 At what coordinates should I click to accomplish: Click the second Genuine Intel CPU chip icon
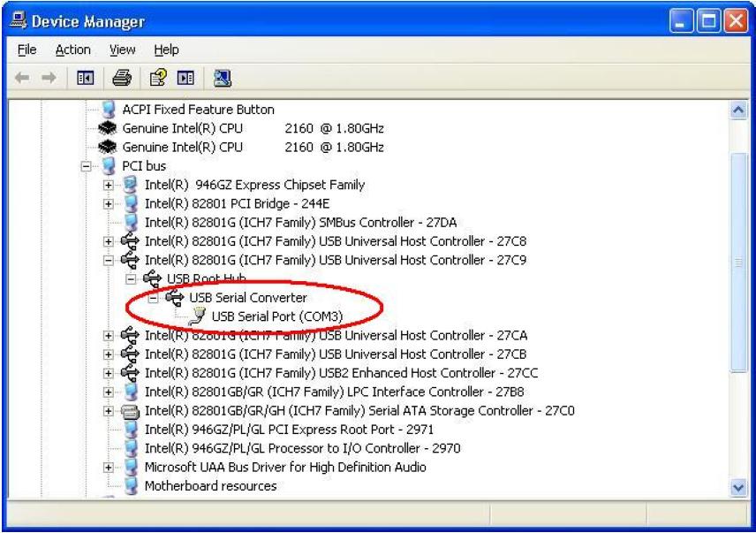point(108,147)
